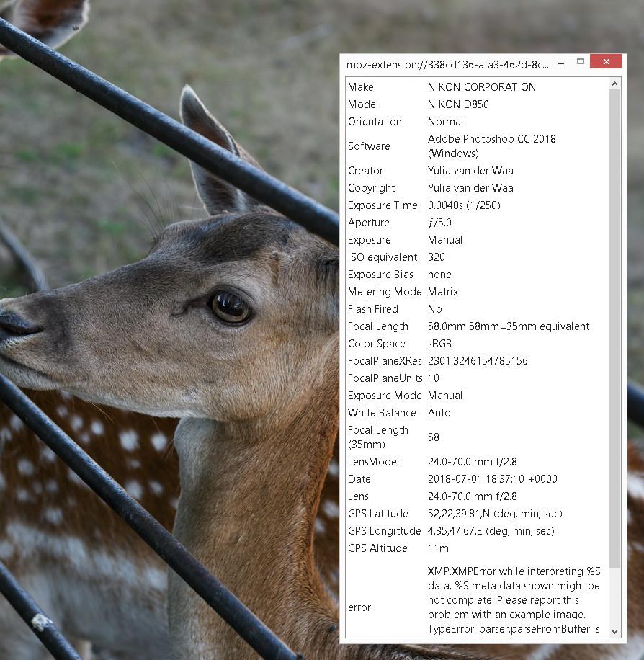Click the LensModel value "24.0-70.0 mm f/2.8"

coord(473,462)
